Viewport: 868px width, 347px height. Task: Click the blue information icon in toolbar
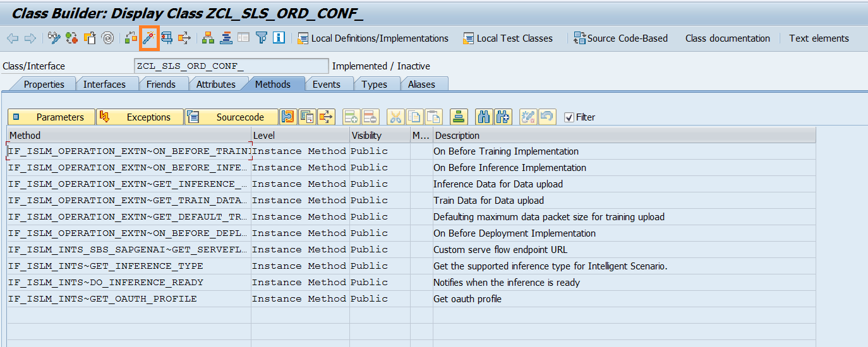tap(279, 38)
